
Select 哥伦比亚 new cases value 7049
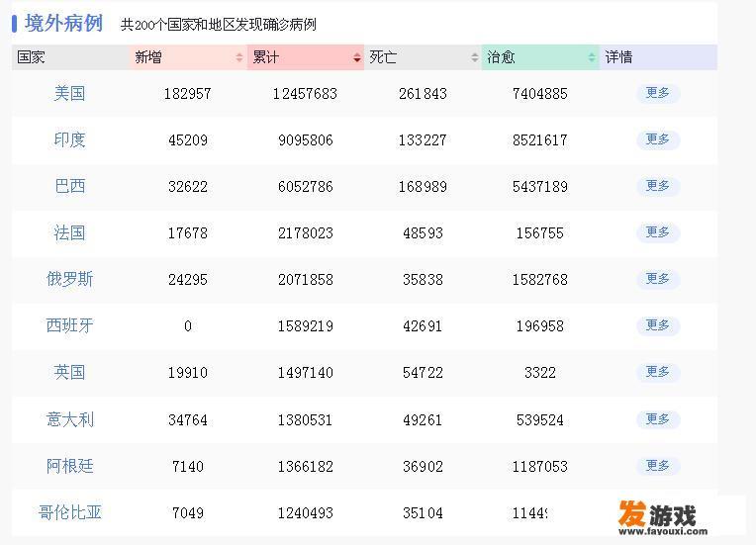click(188, 512)
